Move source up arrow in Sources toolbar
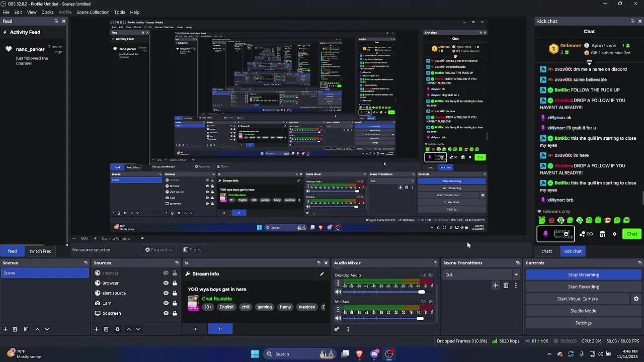Image resolution: width=644 pixels, height=362 pixels. point(128,329)
